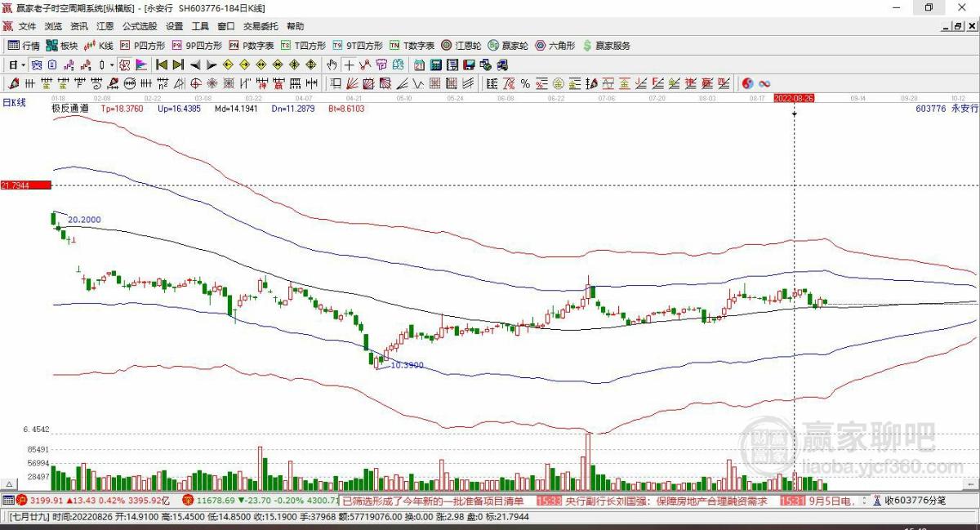The image size is (980, 530).
Task: Open the 9P四方形 tool
Action: click(196, 46)
